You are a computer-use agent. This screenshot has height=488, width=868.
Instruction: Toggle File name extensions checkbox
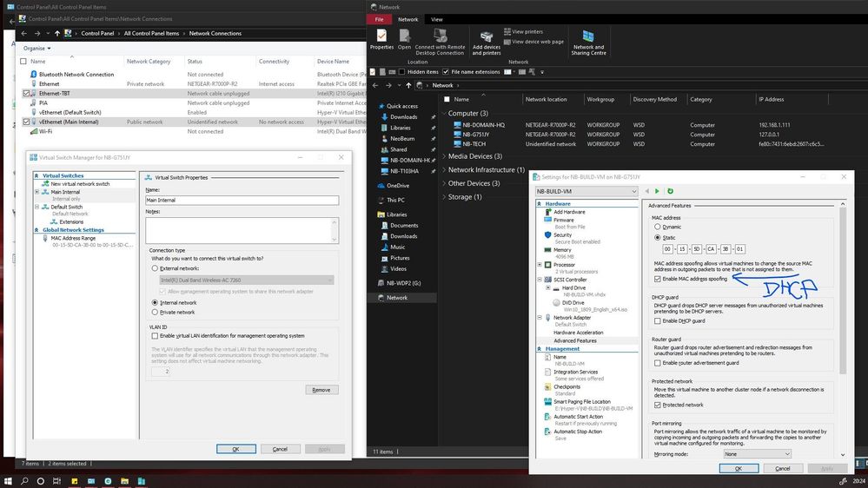pos(446,72)
